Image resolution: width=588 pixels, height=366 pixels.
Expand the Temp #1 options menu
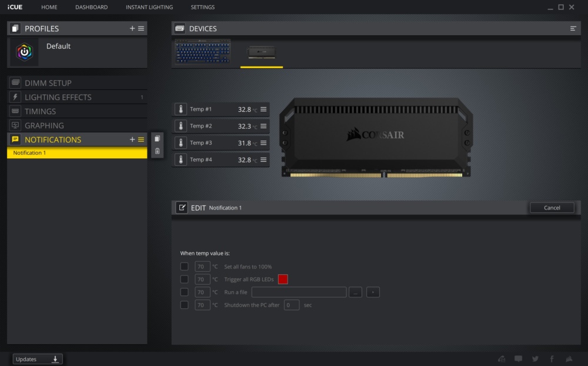263,109
